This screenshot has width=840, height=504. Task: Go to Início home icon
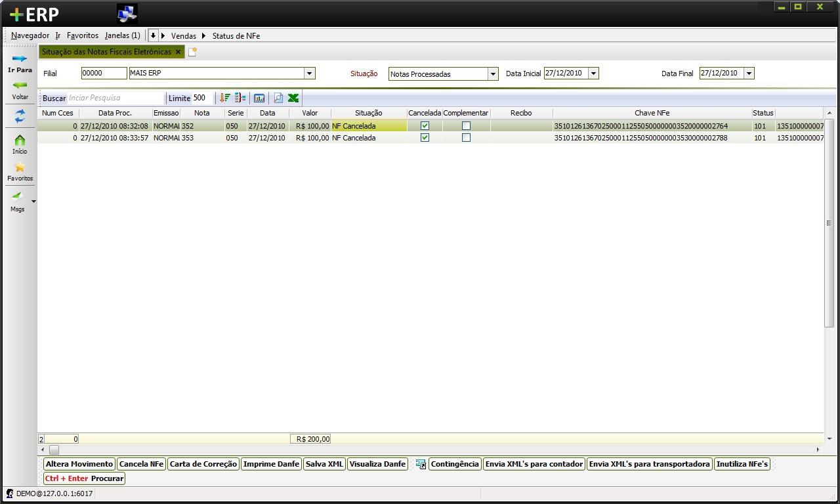[x=20, y=140]
